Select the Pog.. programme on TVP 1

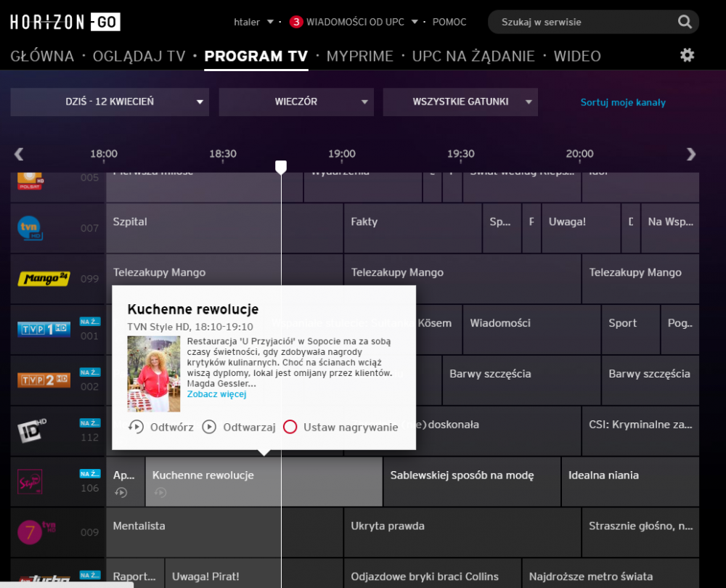tap(680, 329)
